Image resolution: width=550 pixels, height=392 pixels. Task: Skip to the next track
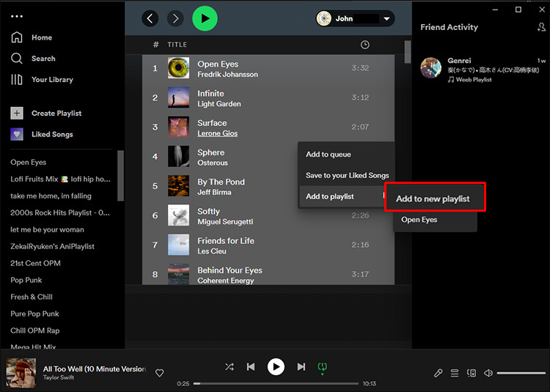301,367
